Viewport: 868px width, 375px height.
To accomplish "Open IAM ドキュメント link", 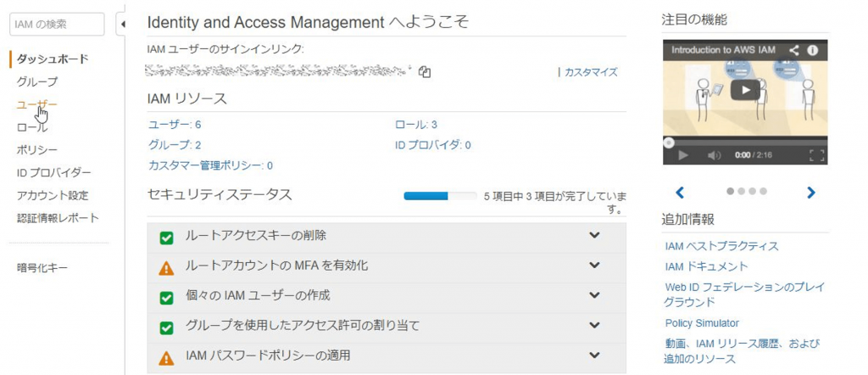I will coord(706,266).
